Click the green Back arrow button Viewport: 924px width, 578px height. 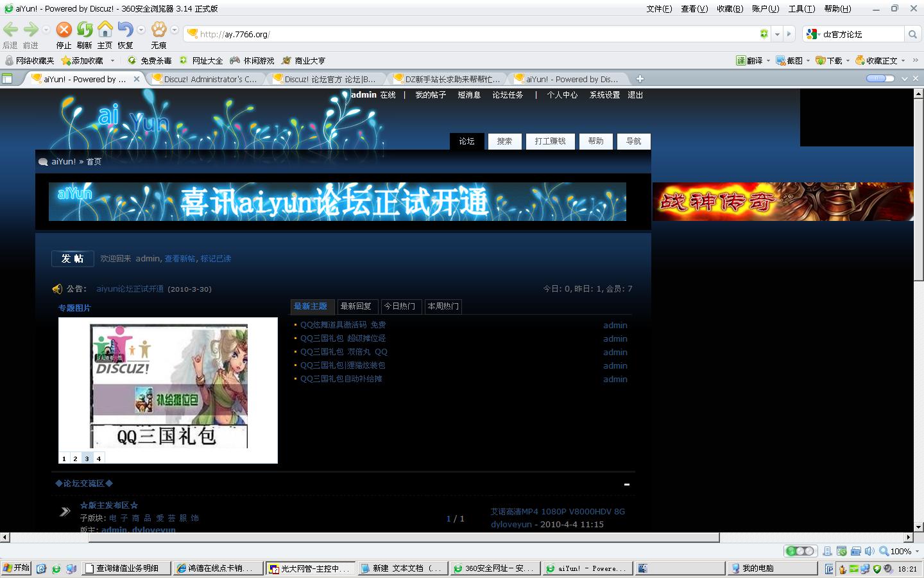click(10, 30)
